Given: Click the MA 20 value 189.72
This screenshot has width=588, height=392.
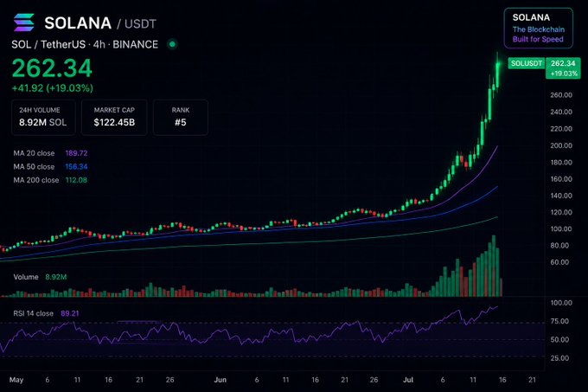Looking at the screenshot, I should tap(76, 153).
